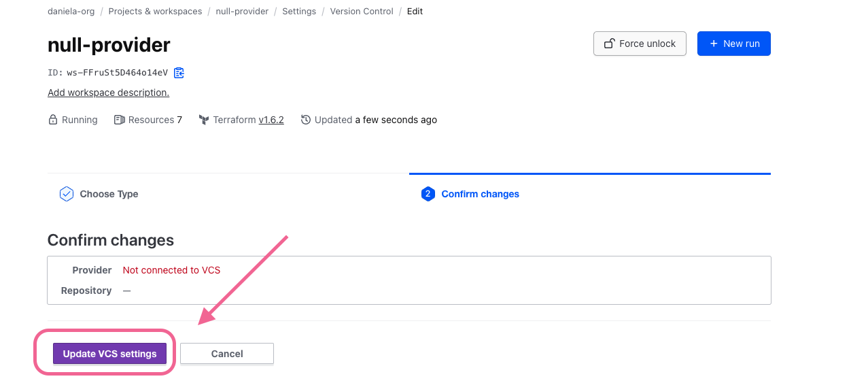Add workspace description link
The image size is (868, 383).
(108, 93)
